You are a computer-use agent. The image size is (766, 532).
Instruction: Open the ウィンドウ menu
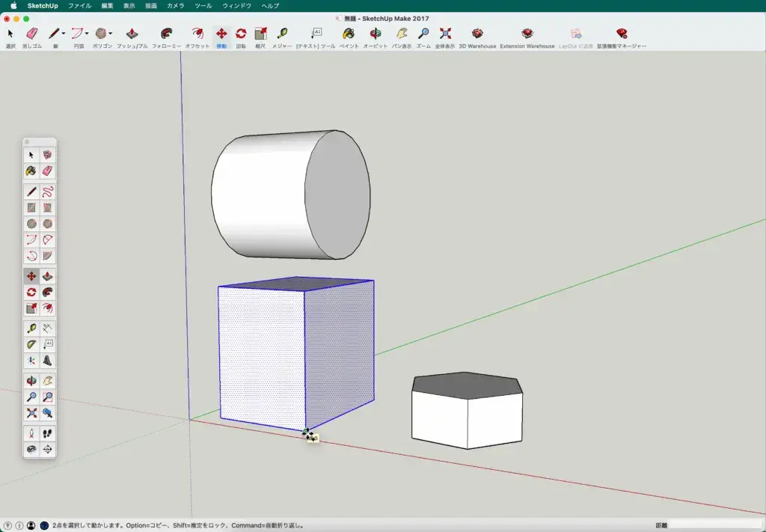(236, 6)
